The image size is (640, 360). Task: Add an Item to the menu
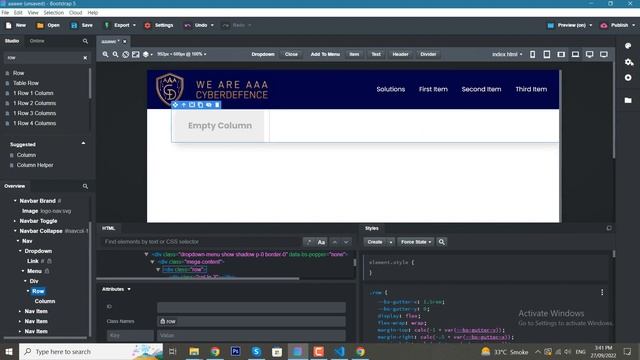(354, 54)
